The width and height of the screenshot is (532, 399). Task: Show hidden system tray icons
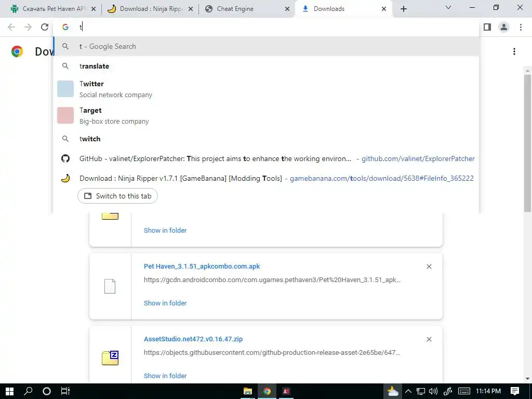click(x=408, y=391)
